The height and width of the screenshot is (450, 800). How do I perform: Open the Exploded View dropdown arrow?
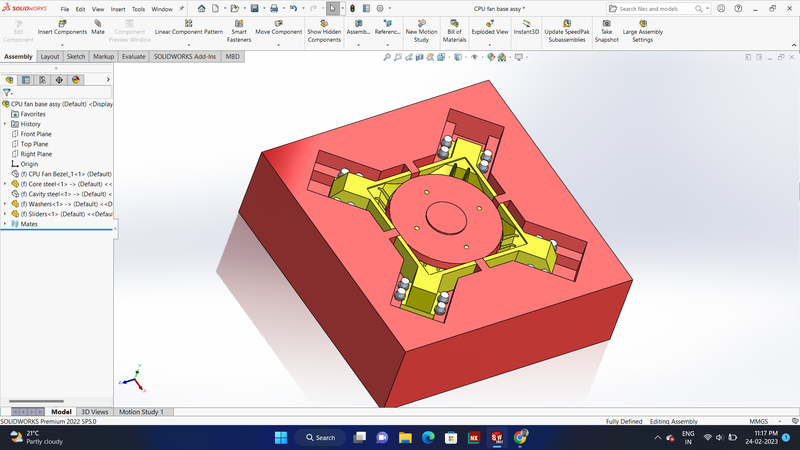pyautogui.click(x=490, y=41)
